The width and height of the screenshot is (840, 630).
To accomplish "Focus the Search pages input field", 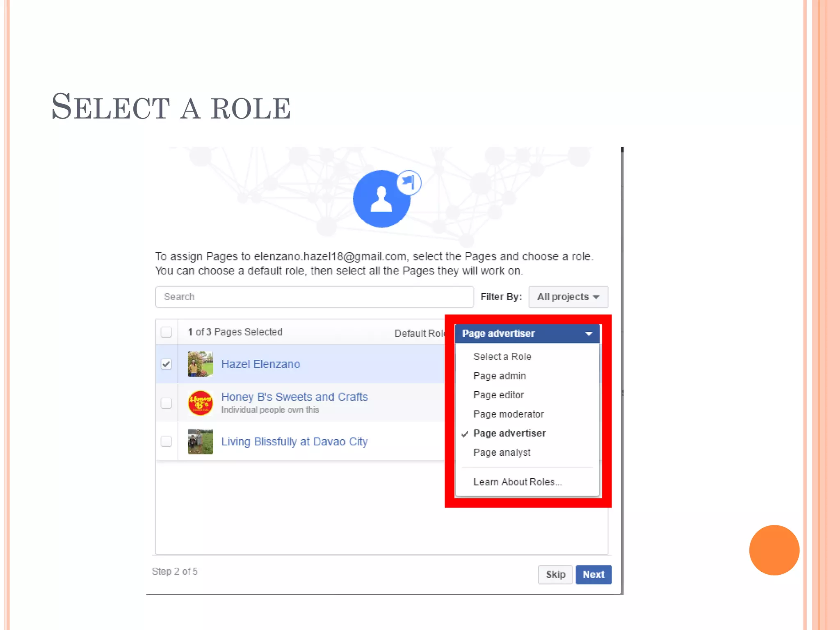I will 315,297.
